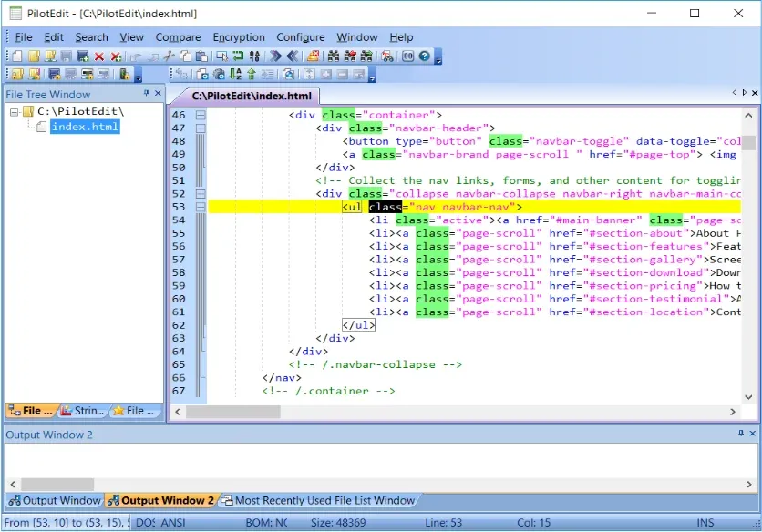Screen dimensions: 762x532
Task: Close the active document tab X
Action: tap(755, 92)
